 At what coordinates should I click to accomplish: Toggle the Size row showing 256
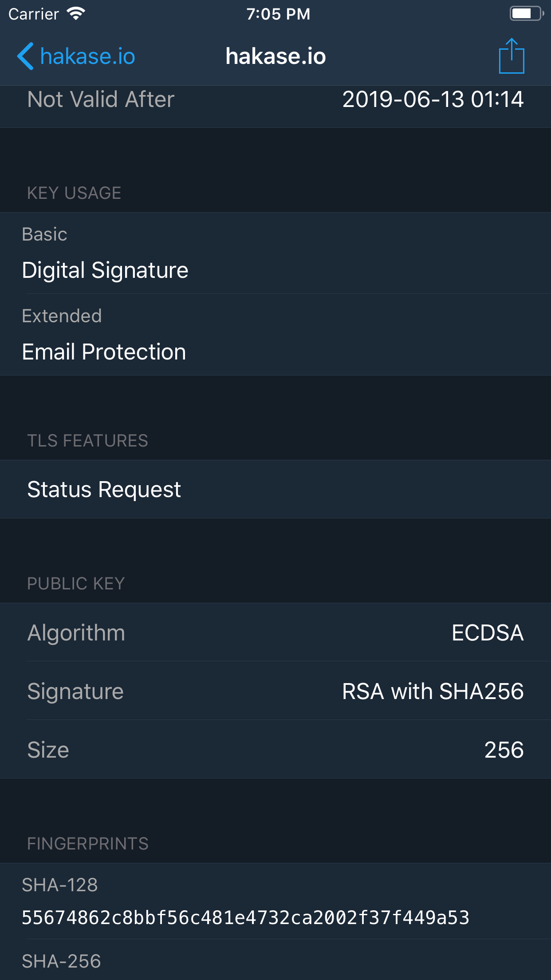[x=275, y=750]
